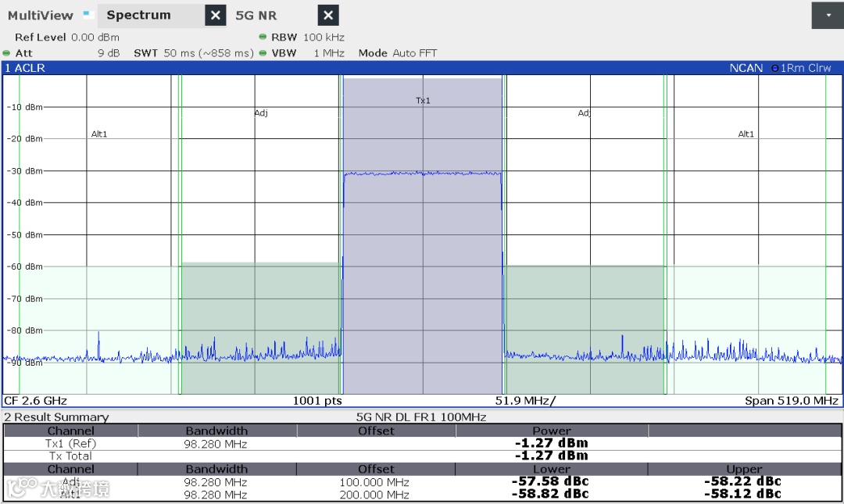The width and height of the screenshot is (844, 504).
Task: Click the green dot next to Att
Action: tap(6, 53)
